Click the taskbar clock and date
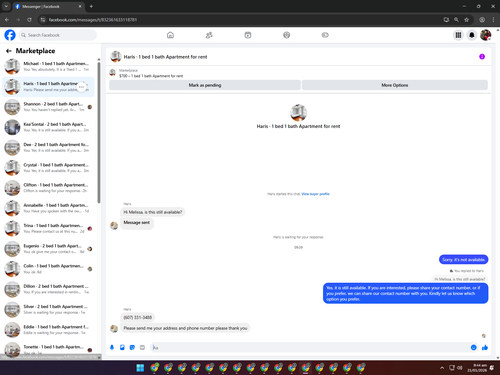The width and height of the screenshot is (500, 375). [477, 368]
